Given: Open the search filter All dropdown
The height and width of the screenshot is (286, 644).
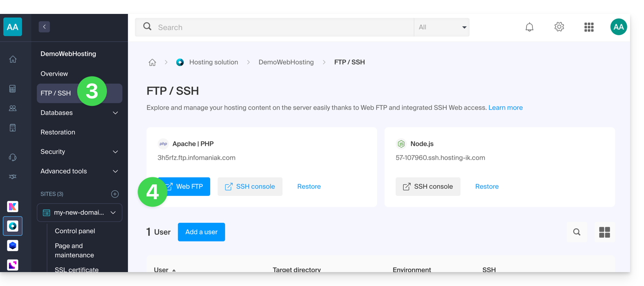Looking at the screenshot, I should 442,27.
